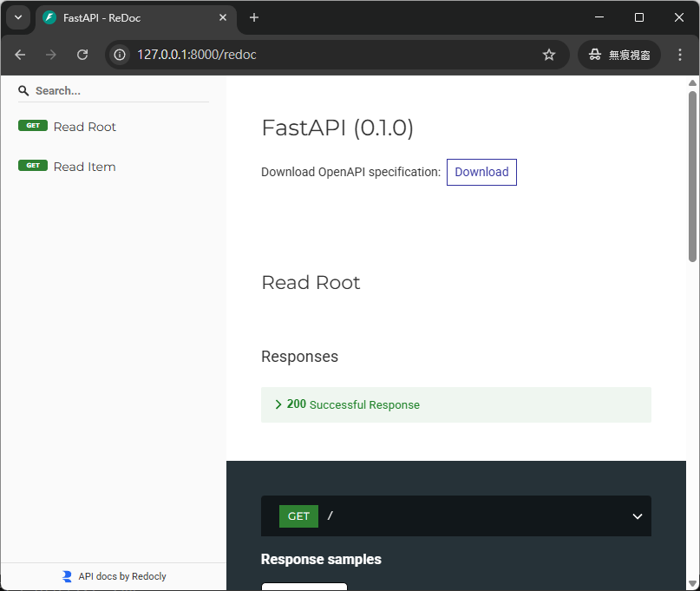Click the page vertical scrollbar thumb
Screen dimensions: 700x591
tap(692, 176)
